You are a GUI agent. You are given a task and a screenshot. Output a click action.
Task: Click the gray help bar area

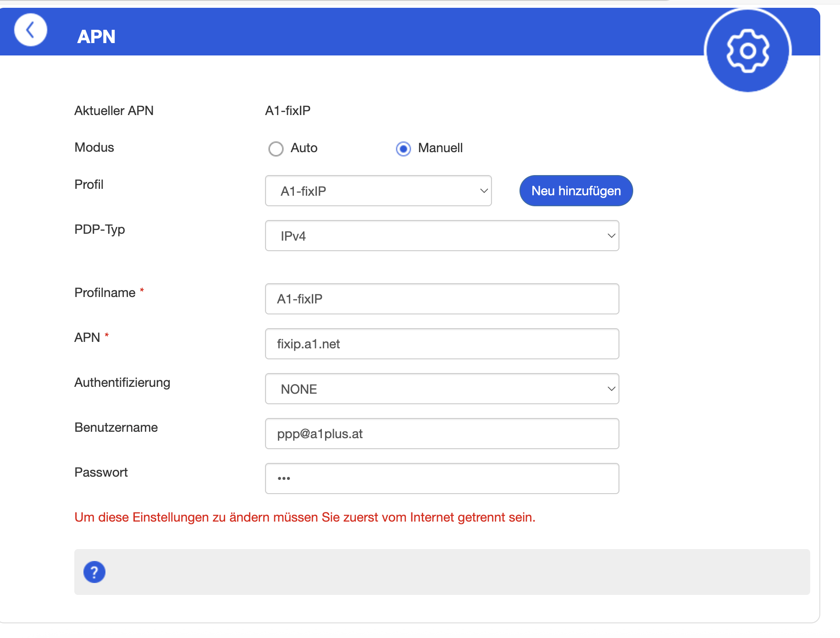coord(442,572)
